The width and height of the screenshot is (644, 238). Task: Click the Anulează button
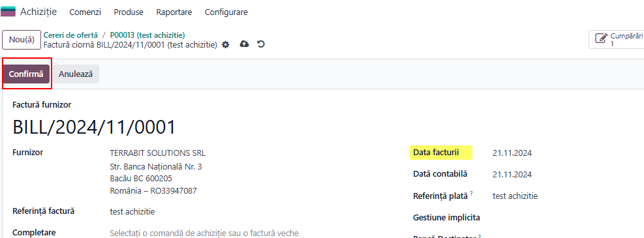[76, 74]
